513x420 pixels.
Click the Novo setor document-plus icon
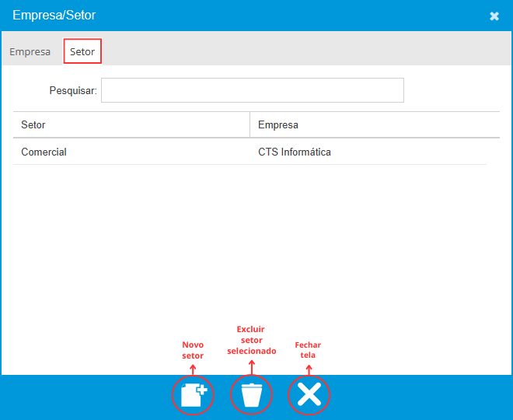click(x=193, y=395)
